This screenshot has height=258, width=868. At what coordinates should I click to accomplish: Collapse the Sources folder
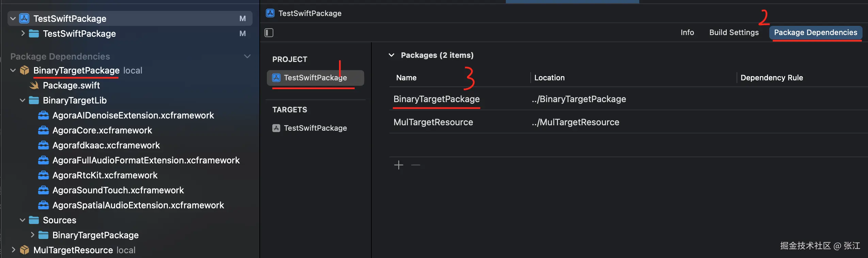point(22,220)
